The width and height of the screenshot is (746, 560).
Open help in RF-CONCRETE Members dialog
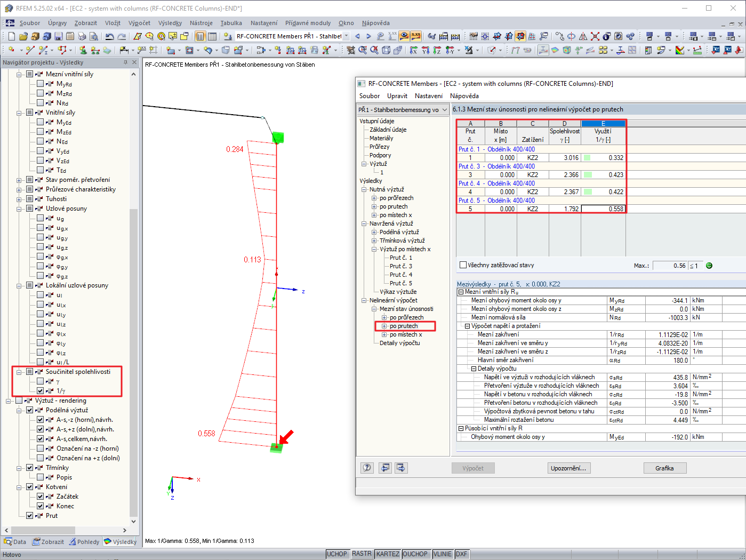pos(367,468)
